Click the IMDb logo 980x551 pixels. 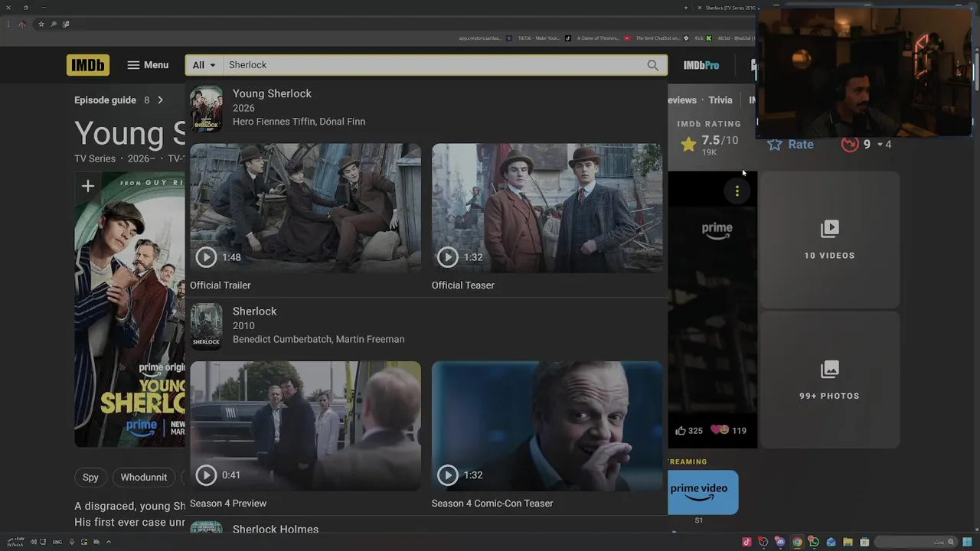(88, 65)
